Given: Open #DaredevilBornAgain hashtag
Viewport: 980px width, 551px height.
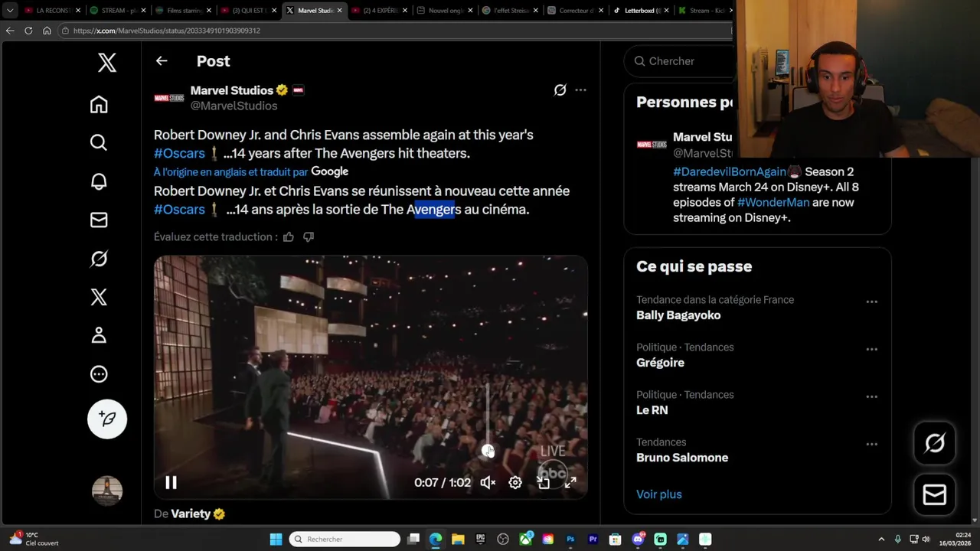Looking at the screenshot, I should tap(730, 171).
